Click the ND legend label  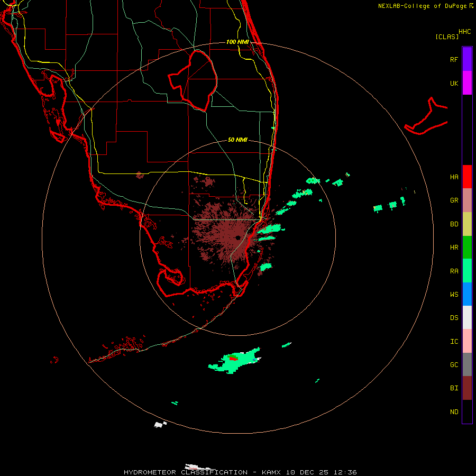[x=454, y=412]
